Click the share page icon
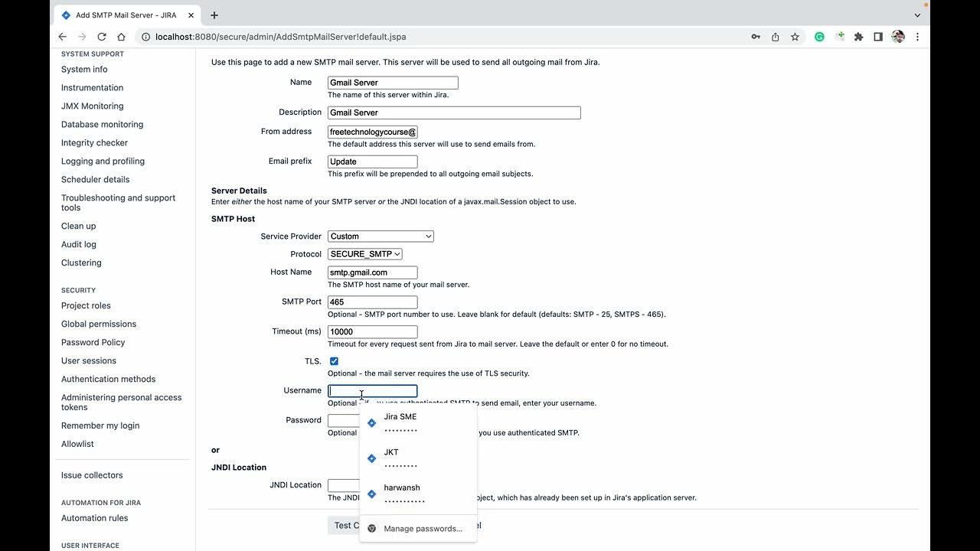This screenshot has width=980, height=551. (776, 37)
